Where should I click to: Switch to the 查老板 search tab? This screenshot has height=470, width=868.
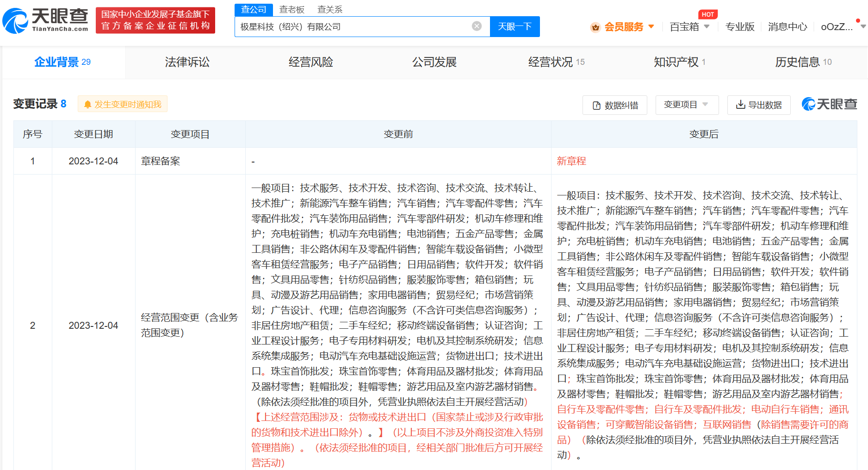[x=291, y=9]
